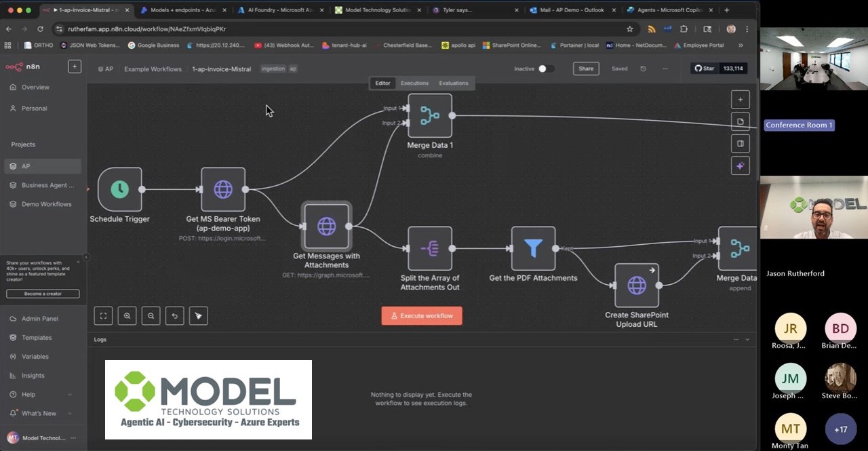Open the Personal section
This screenshot has height=451, width=868.
43,108
